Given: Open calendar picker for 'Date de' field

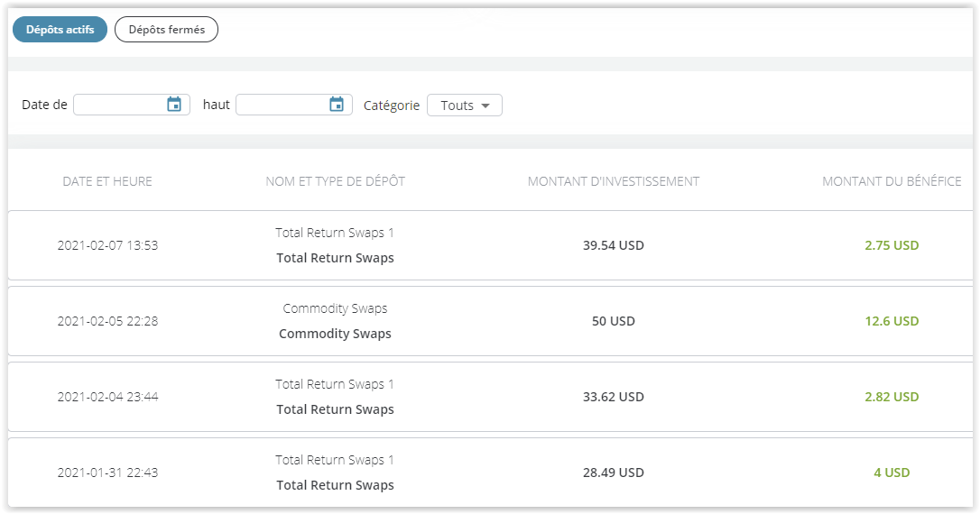Looking at the screenshot, I should click(x=174, y=105).
